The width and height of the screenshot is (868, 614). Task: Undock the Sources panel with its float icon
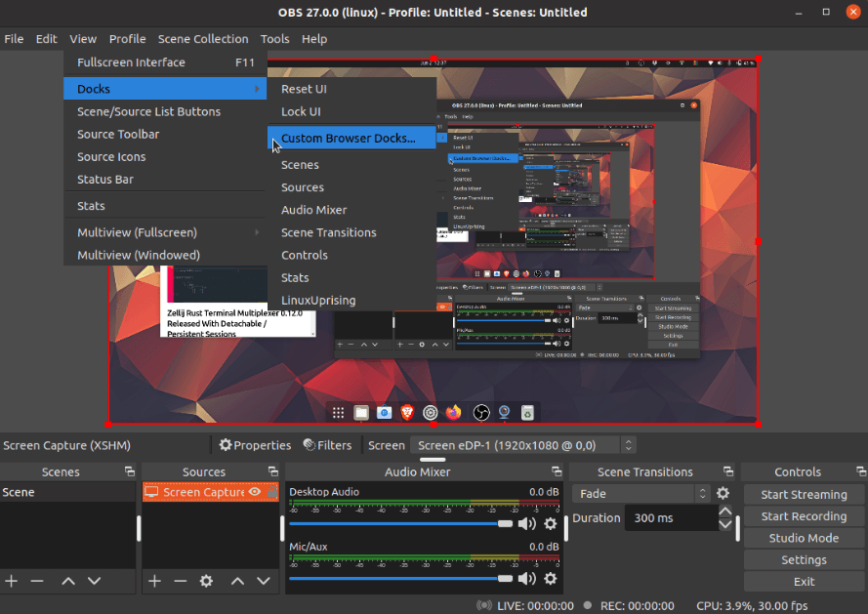point(273,471)
